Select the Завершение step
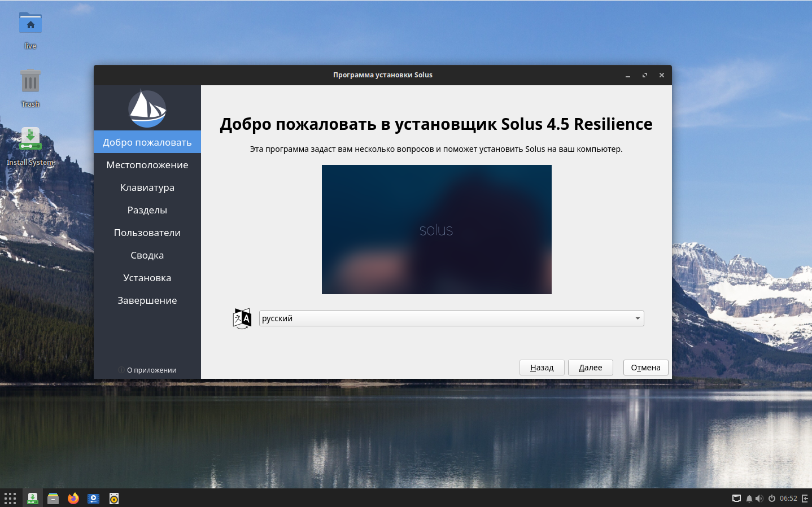 point(147,300)
